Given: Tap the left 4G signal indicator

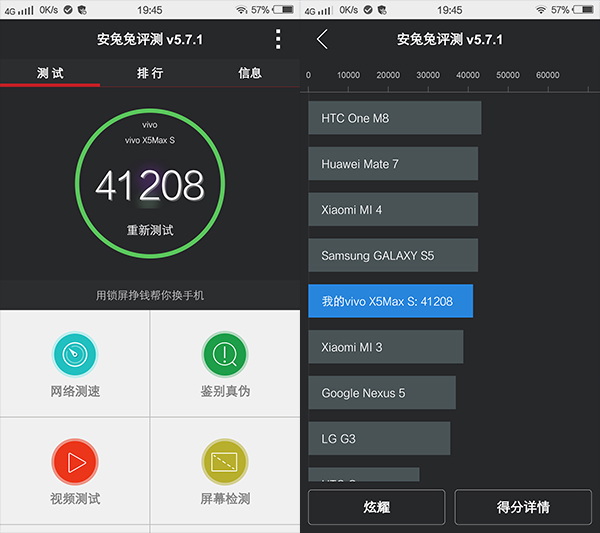Looking at the screenshot, I should point(19,10).
